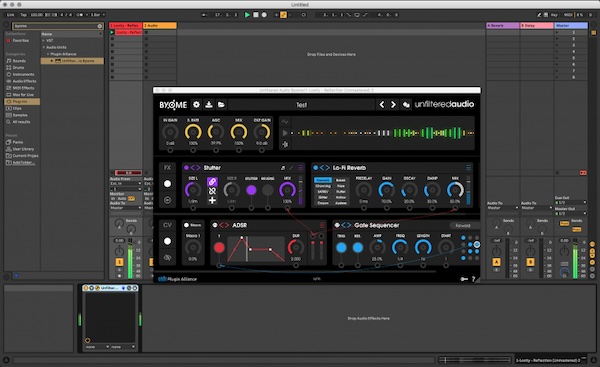The height and width of the screenshot is (367, 600).
Task: Select the Sounds category in browser
Action: pos(19,61)
